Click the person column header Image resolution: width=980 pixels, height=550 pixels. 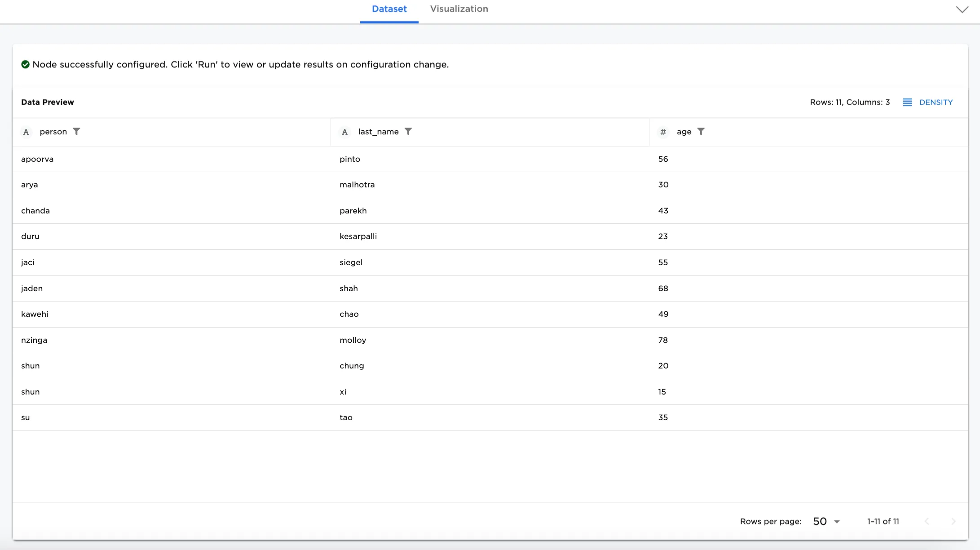(53, 132)
